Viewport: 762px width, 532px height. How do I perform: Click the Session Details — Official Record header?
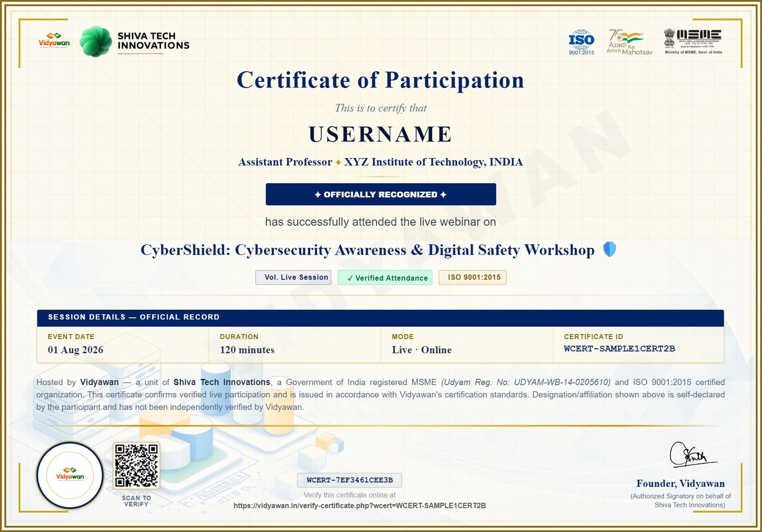point(381,317)
